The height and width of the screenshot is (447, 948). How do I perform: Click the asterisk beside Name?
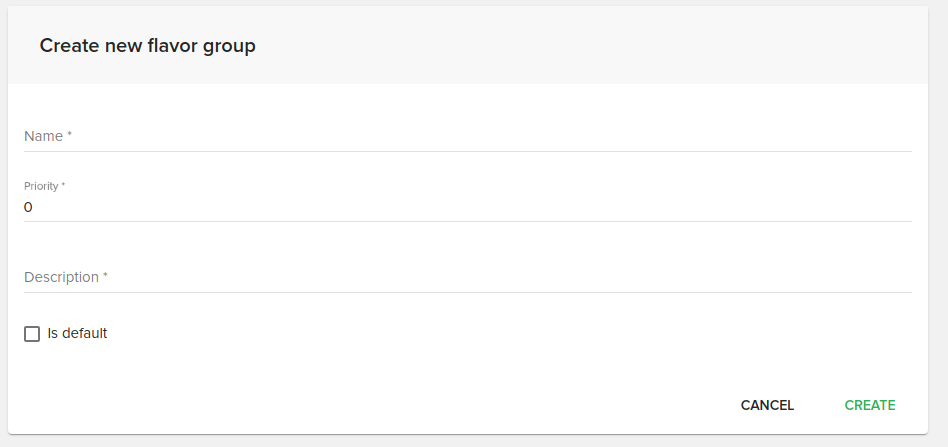point(70,135)
